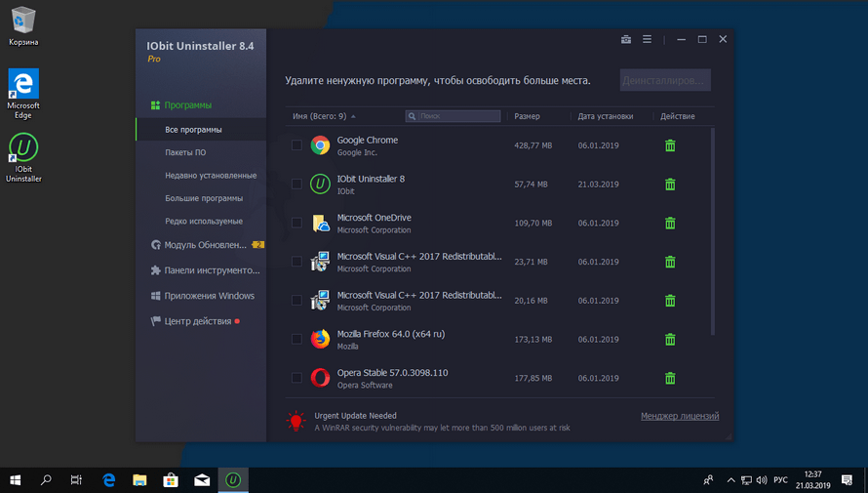Select All programs in sidebar
This screenshot has width=868, height=493.
[200, 130]
